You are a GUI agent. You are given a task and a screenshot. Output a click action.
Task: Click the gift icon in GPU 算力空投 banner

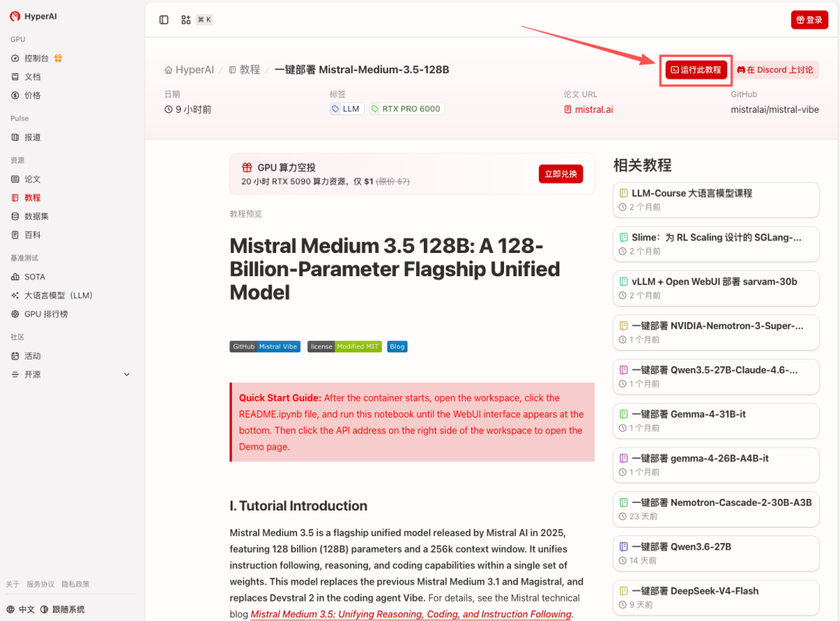click(247, 167)
